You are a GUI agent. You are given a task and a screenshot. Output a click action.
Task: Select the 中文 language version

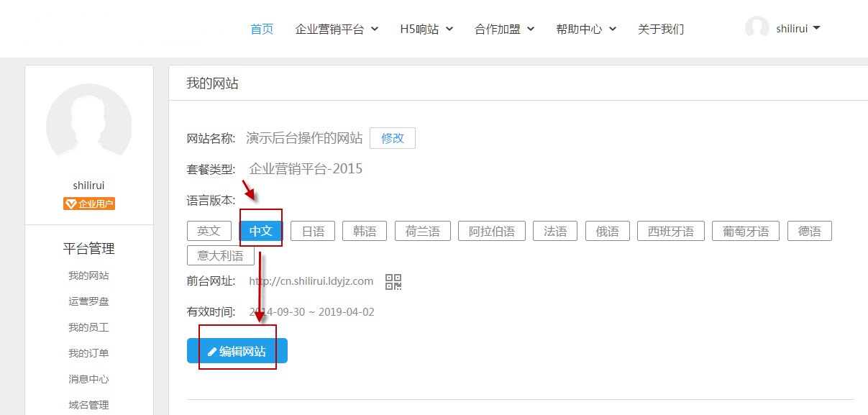coord(260,231)
